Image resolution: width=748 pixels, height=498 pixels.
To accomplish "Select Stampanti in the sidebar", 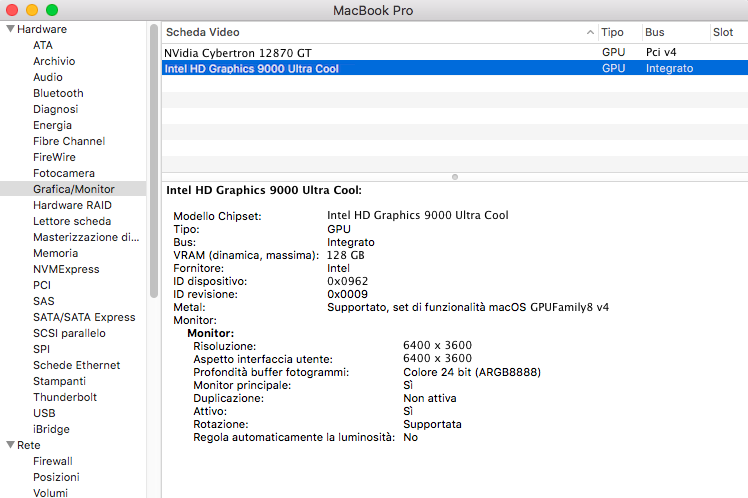I will click(x=59, y=381).
